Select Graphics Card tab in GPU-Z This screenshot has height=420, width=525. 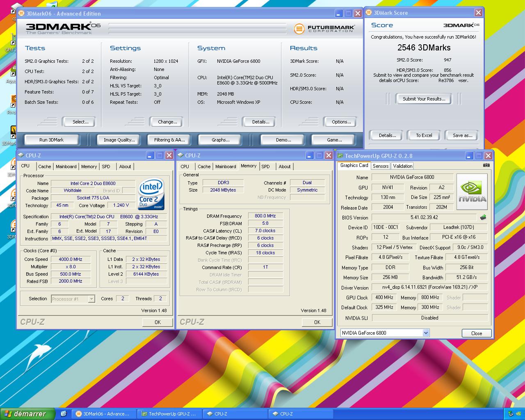(x=354, y=165)
